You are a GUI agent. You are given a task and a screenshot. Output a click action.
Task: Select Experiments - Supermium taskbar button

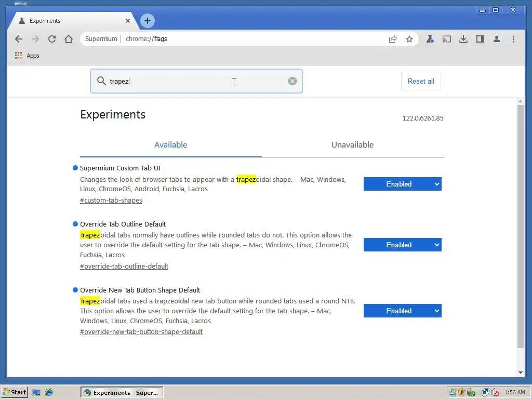[x=122, y=393]
